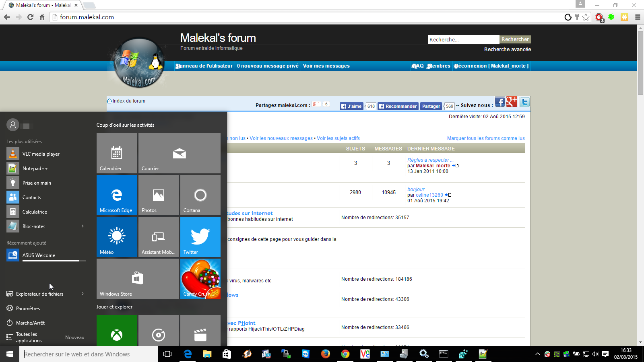Click Marquer tous les forums comme lus
644x362 pixels.
pyautogui.click(x=486, y=138)
